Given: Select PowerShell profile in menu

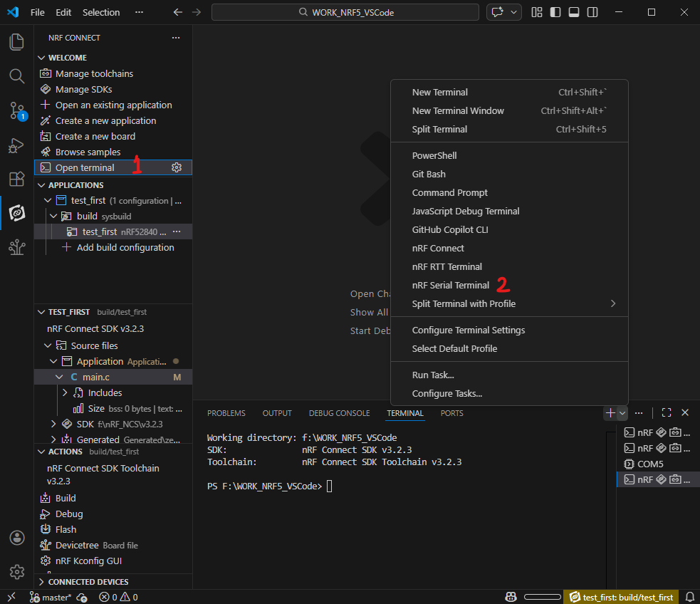Looking at the screenshot, I should point(509,156).
